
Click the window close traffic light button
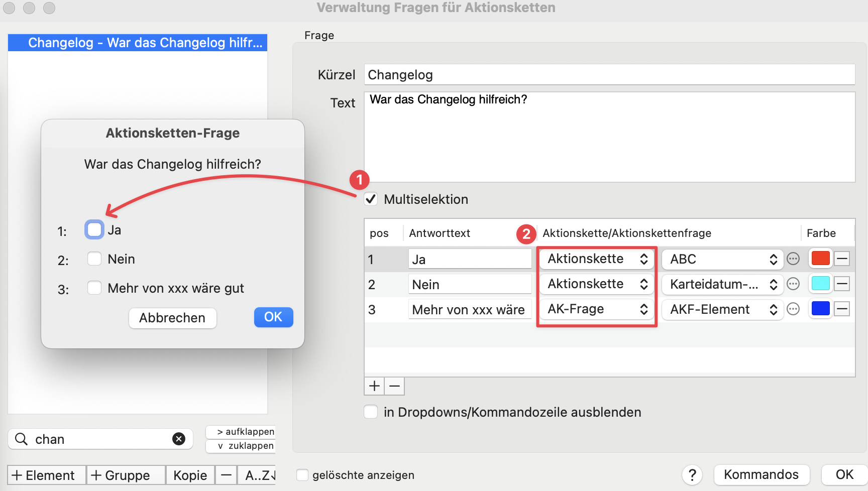click(x=9, y=8)
